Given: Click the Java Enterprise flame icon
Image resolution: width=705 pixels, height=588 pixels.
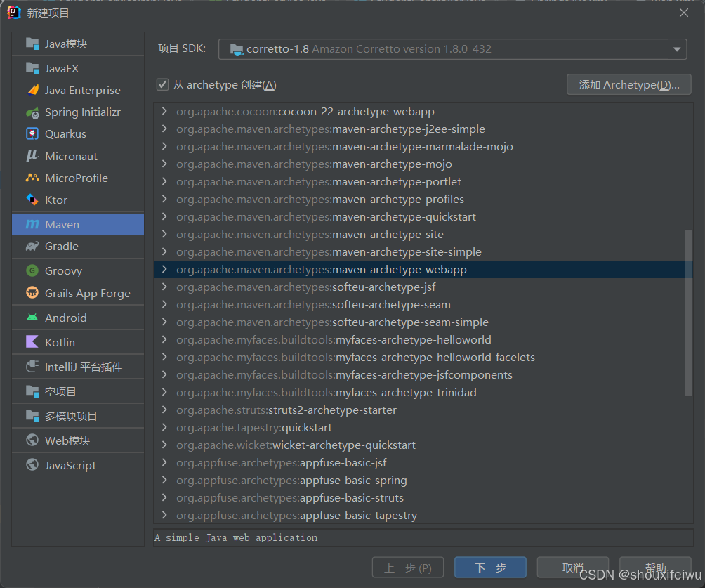Looking at the screenshot, I should [33, 90].
